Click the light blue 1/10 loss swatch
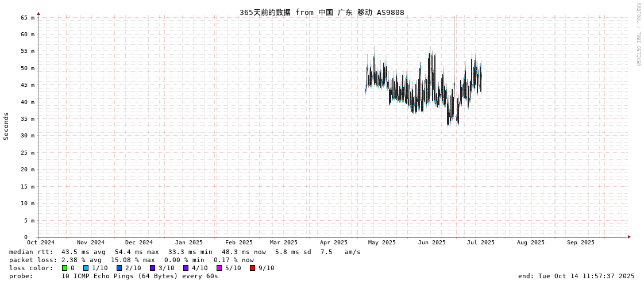Viewport: 644px width, 284px height. pos(86,268)
